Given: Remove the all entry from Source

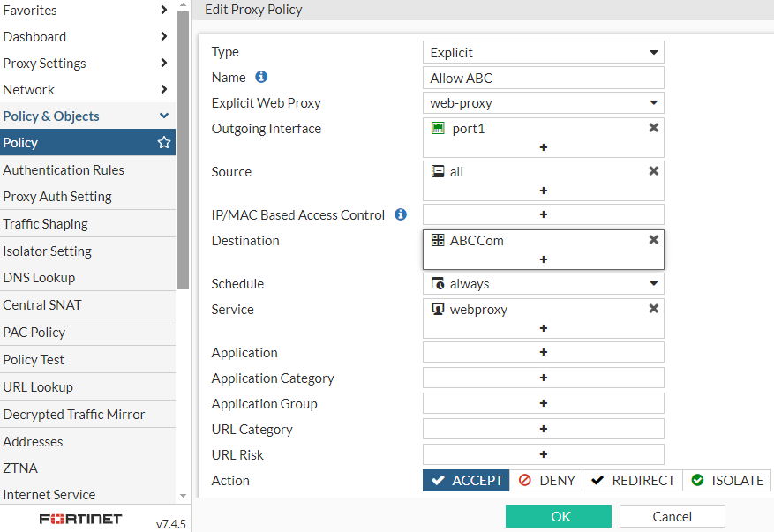Looking at the screenshot, I should point(654,171).
